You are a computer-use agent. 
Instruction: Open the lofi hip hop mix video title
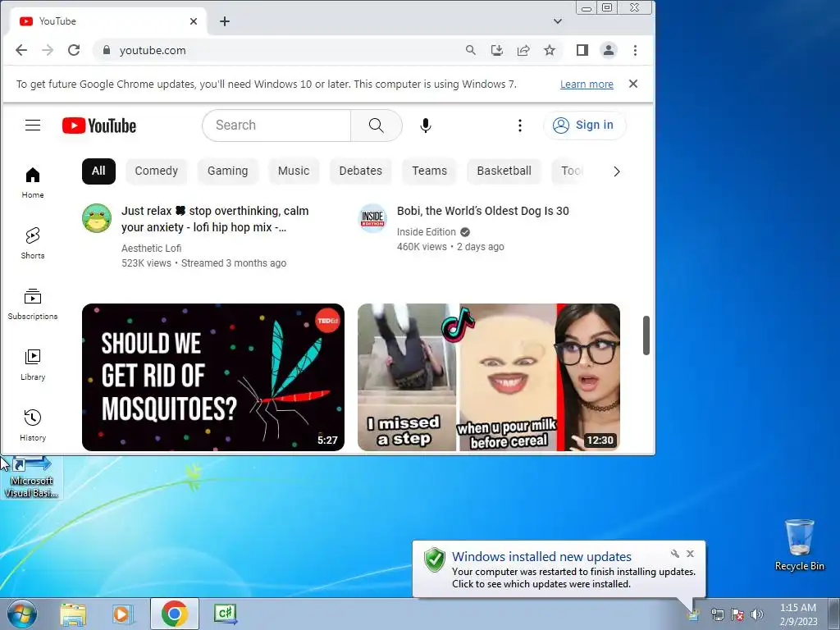215,219
